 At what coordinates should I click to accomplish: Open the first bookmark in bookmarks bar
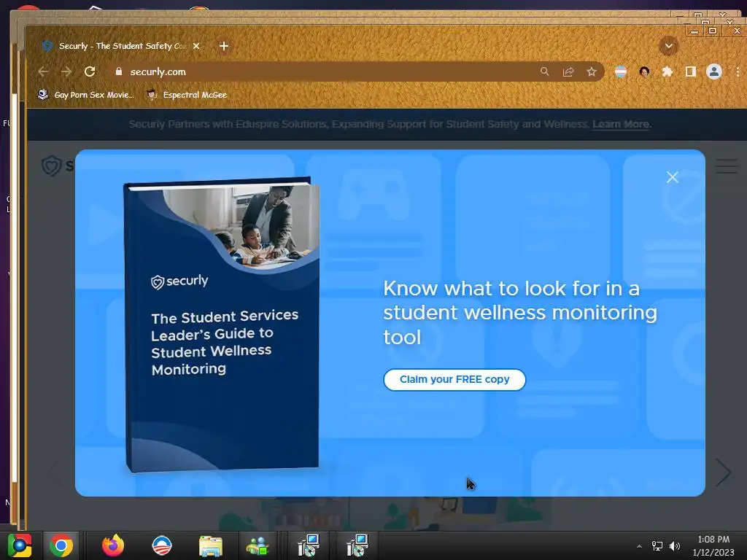(86, 95)
